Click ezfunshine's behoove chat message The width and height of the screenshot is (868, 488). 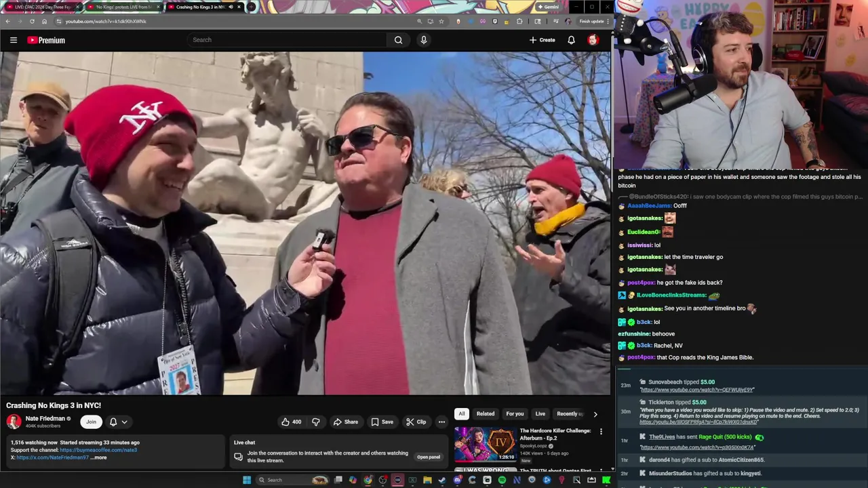(646, 334)
